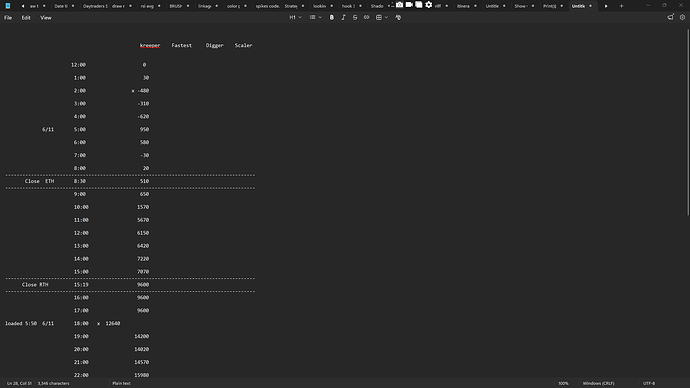Close the color p tab via its dot

(245, 6)
